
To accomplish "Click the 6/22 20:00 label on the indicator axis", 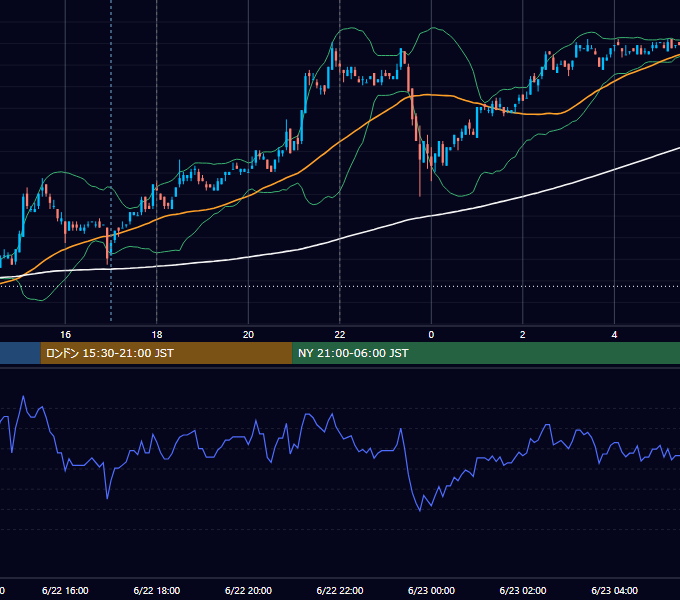I will coord(248,590).
